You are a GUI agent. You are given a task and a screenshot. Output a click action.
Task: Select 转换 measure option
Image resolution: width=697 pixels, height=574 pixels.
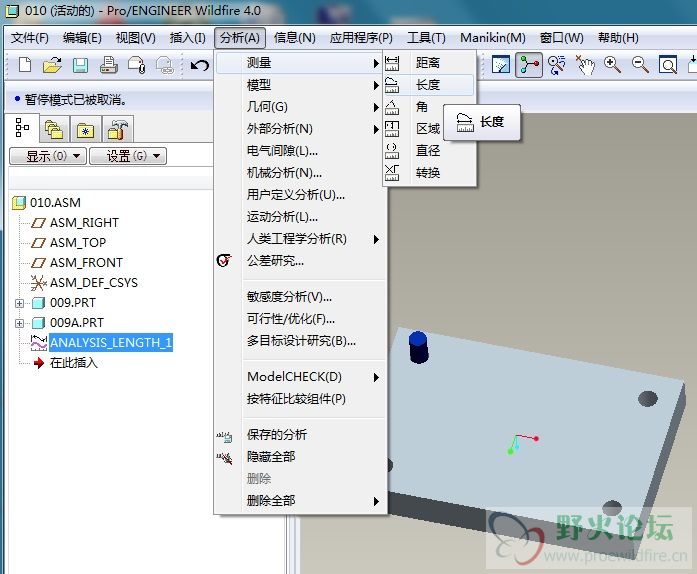(429, 173)
